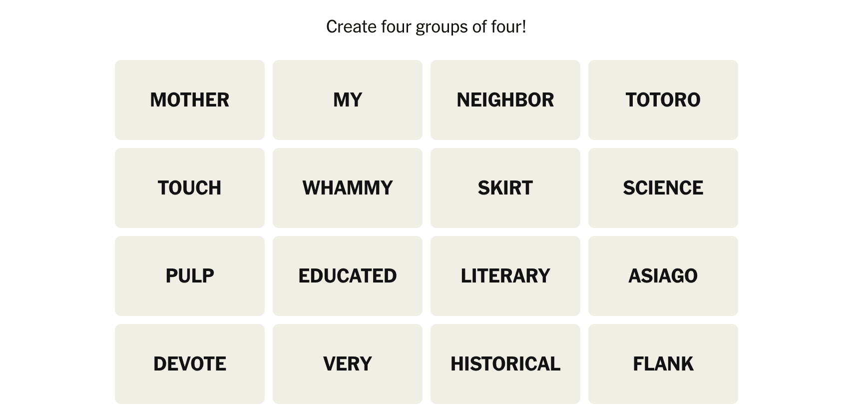Select the PULP tile
The width and height of the screenshot is (868, 420).
pos(189,276)
